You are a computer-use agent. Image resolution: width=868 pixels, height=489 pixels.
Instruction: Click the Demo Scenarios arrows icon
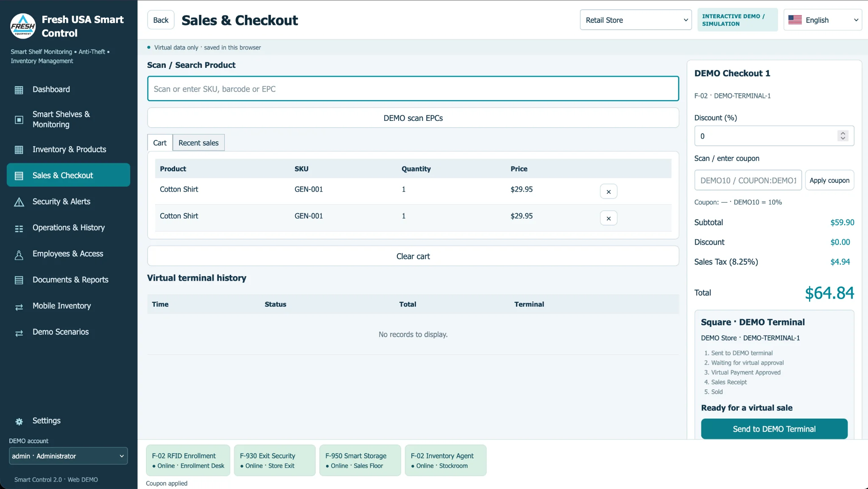[19, 333]
